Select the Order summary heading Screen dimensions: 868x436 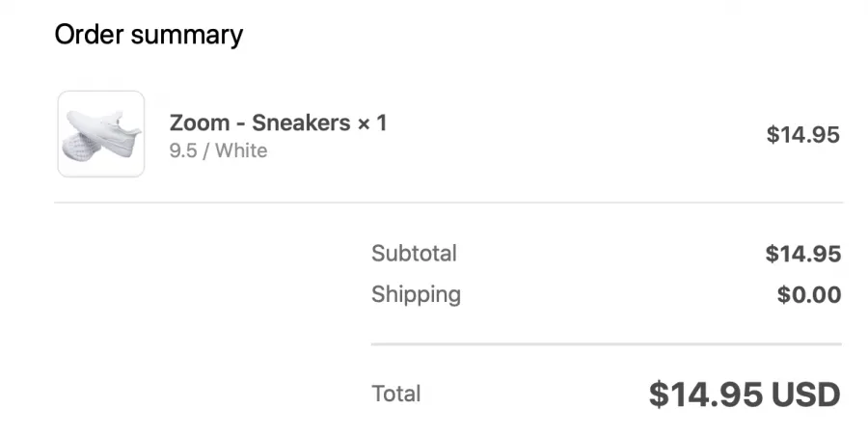pos(149,35)
